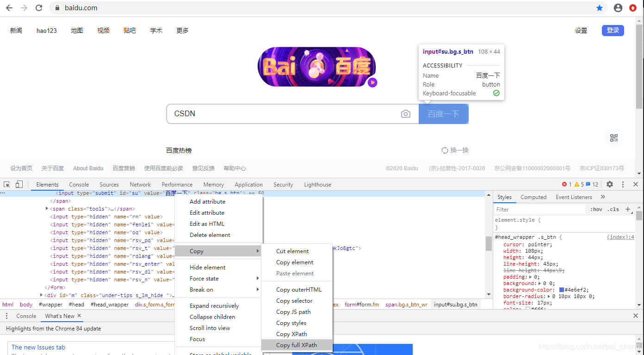Click the camera icon in Baidu search box
This screenshot has width=644, height=355.
click(x=406, y=113)
